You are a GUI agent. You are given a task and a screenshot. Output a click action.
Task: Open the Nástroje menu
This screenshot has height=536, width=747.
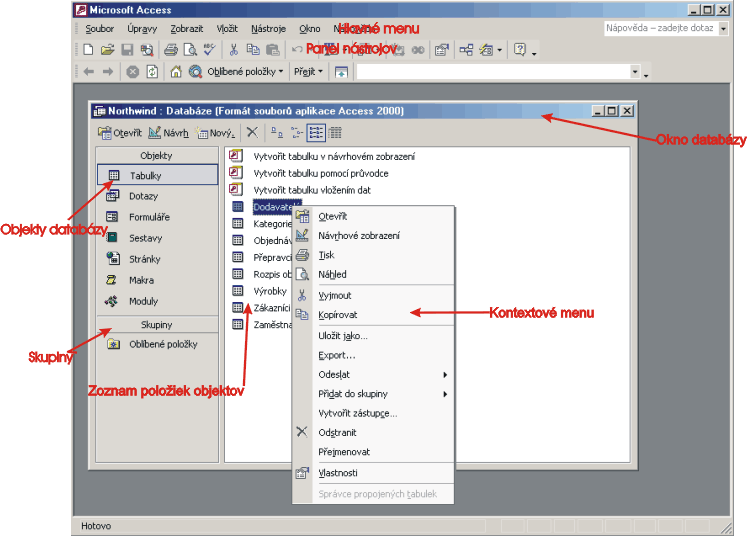[x=268, y=29]
